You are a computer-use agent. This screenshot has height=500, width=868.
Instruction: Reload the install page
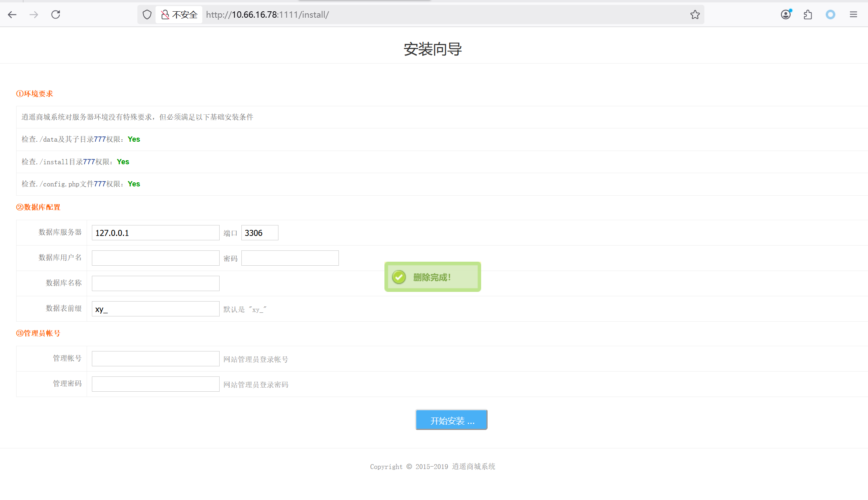(x=56, y=15)
